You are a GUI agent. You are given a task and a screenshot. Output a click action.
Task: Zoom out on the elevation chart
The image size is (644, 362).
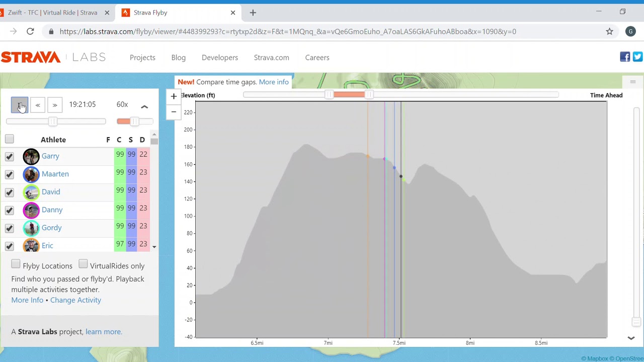coord(174,112)
